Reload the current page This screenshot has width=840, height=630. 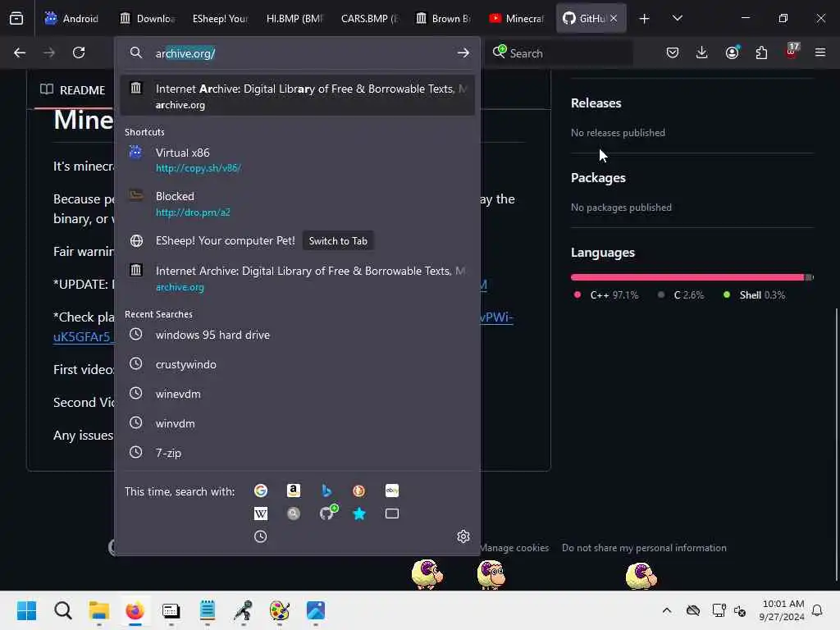point(79,52)
